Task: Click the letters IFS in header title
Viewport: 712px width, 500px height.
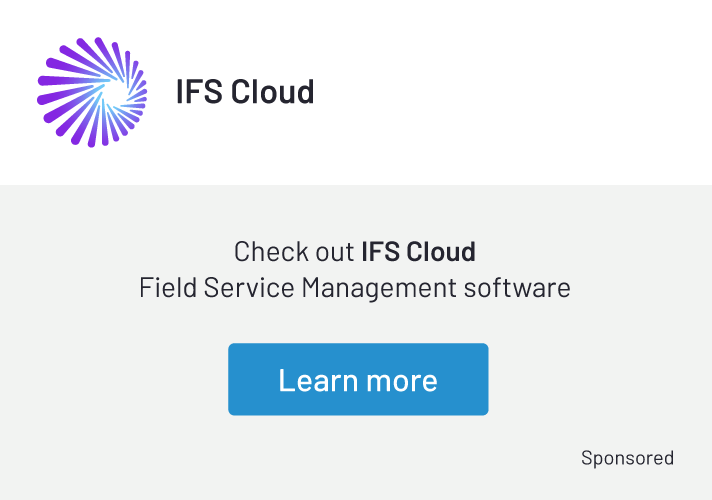Action: coord(199,92)
